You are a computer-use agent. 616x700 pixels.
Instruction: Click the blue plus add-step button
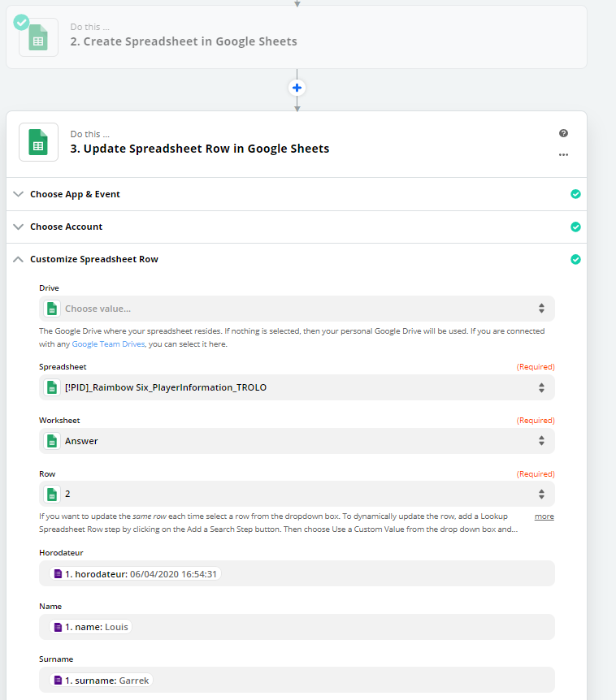297,88
